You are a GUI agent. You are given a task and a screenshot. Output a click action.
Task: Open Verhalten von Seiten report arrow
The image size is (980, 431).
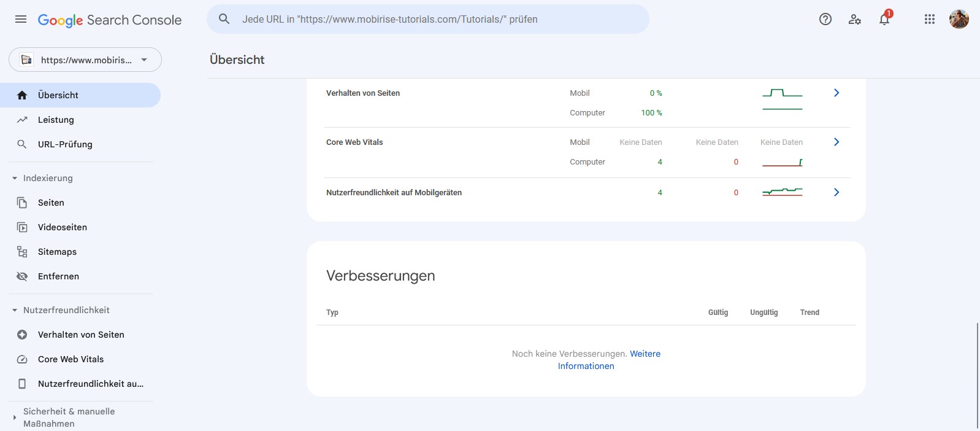tap(836, 93)
